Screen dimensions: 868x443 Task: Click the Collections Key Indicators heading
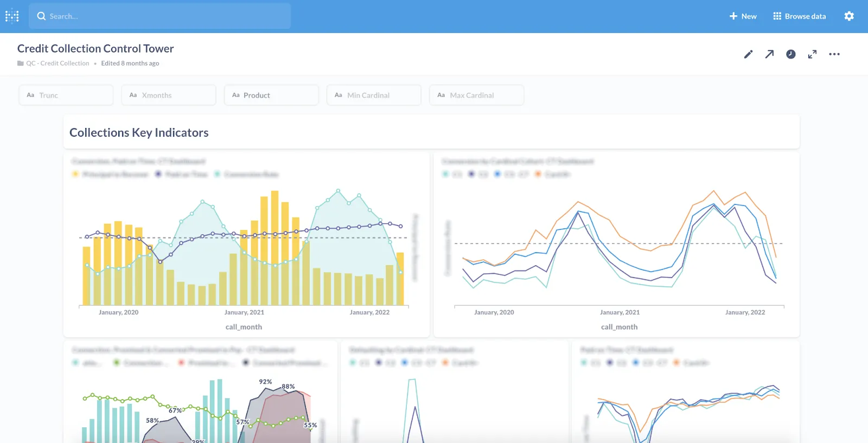(x=139, y=133)
